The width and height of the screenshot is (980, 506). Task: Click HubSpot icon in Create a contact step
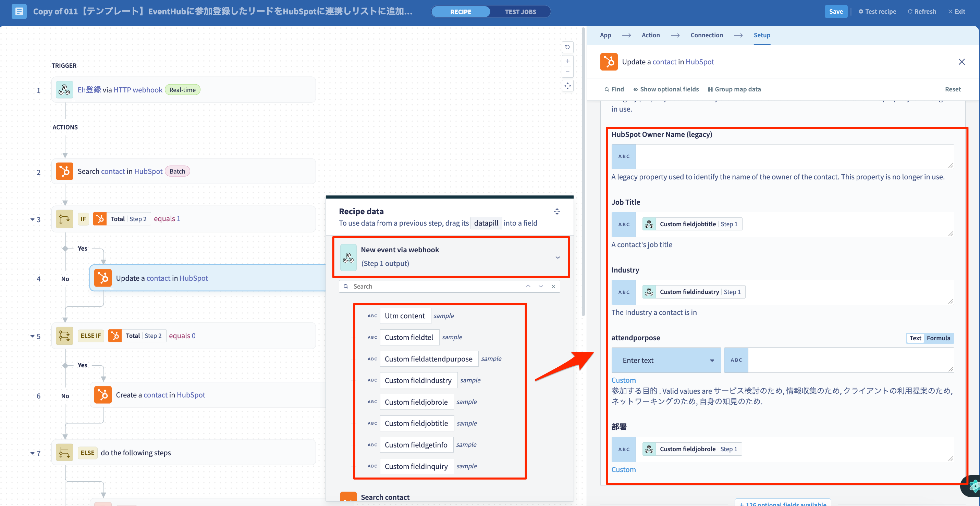103,395
